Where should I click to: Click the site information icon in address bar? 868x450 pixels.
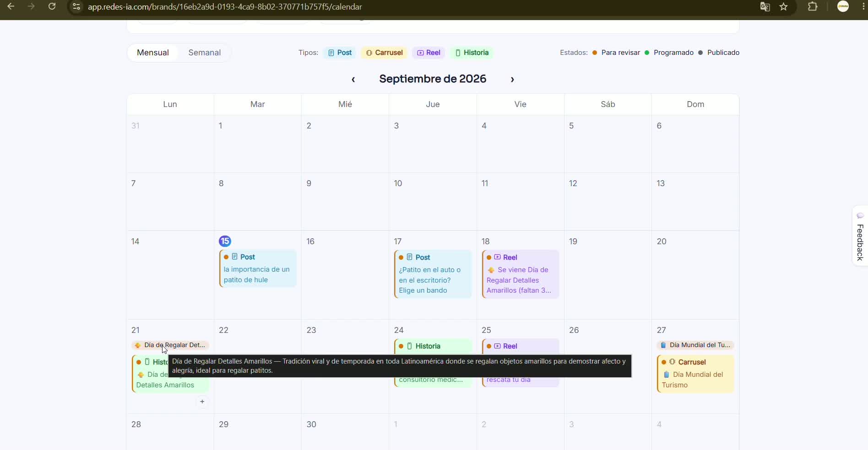76,7
